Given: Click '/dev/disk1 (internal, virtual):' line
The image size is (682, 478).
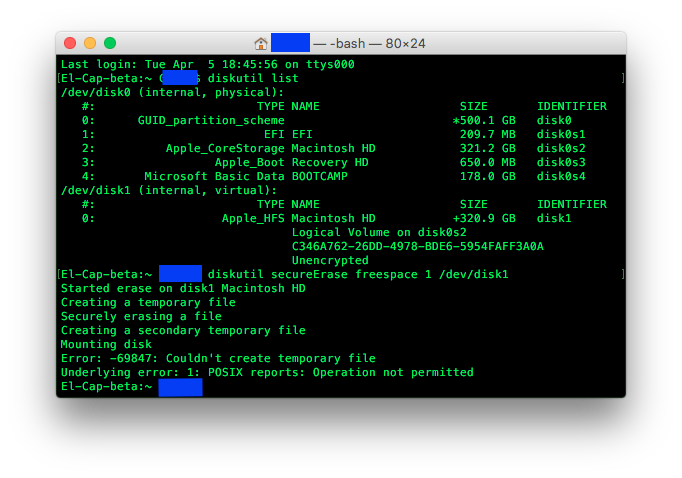Looking at the screenshot, I should click(x=169, y=191).
